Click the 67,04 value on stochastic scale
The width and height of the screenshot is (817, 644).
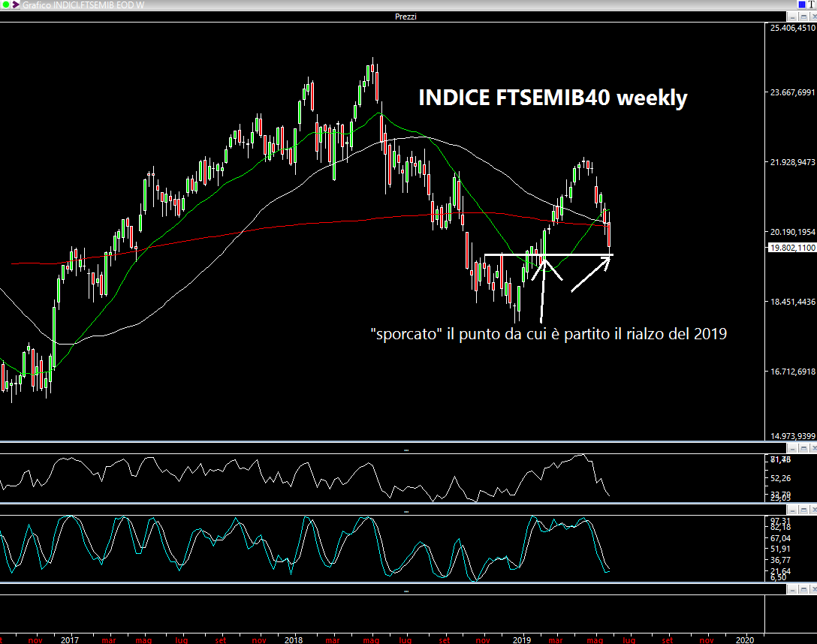[x=780, y=538]
